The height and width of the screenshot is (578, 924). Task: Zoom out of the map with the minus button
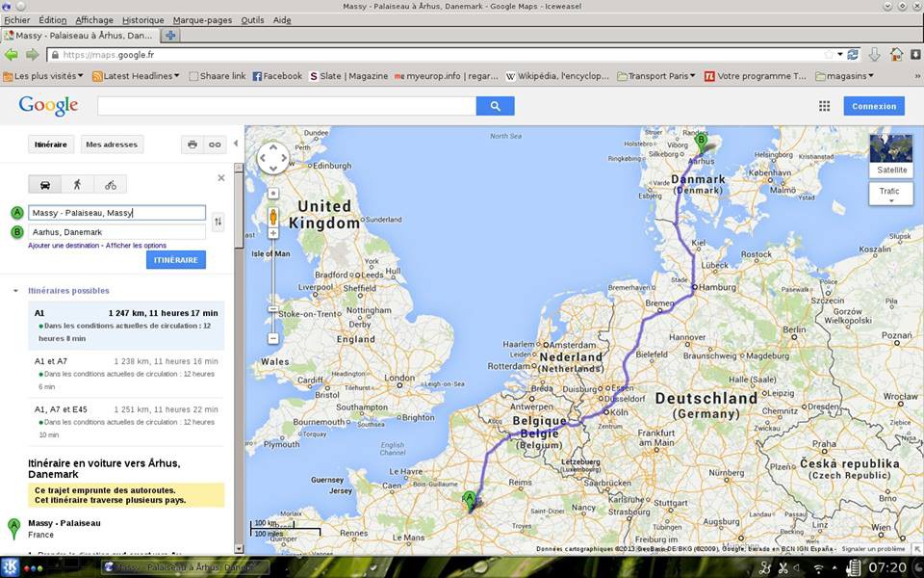[x=272, y=338]
